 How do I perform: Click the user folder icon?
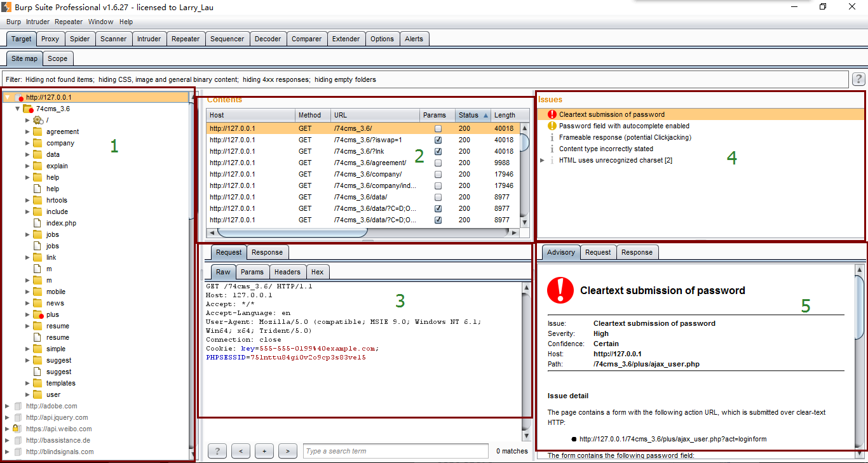point(37,394)
